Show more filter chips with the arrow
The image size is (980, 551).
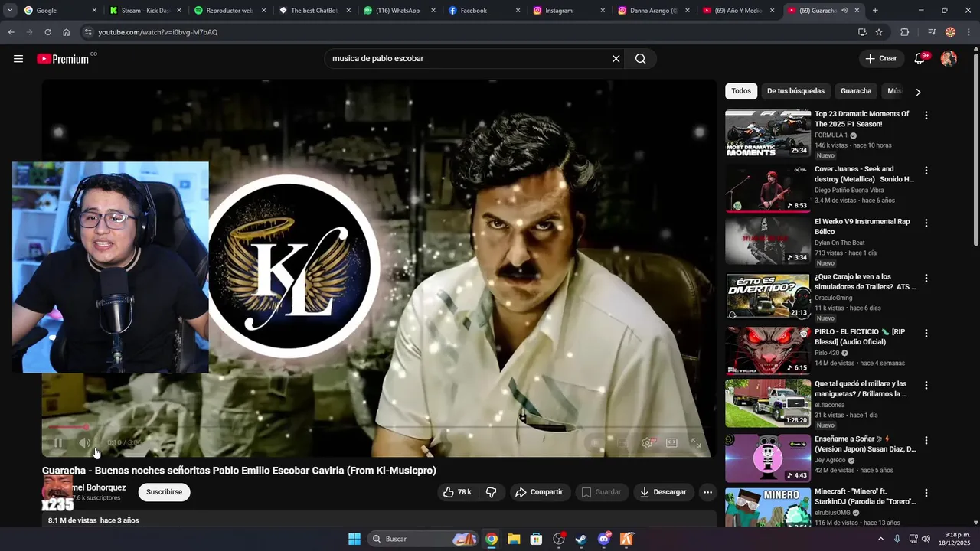coord(918,92)
